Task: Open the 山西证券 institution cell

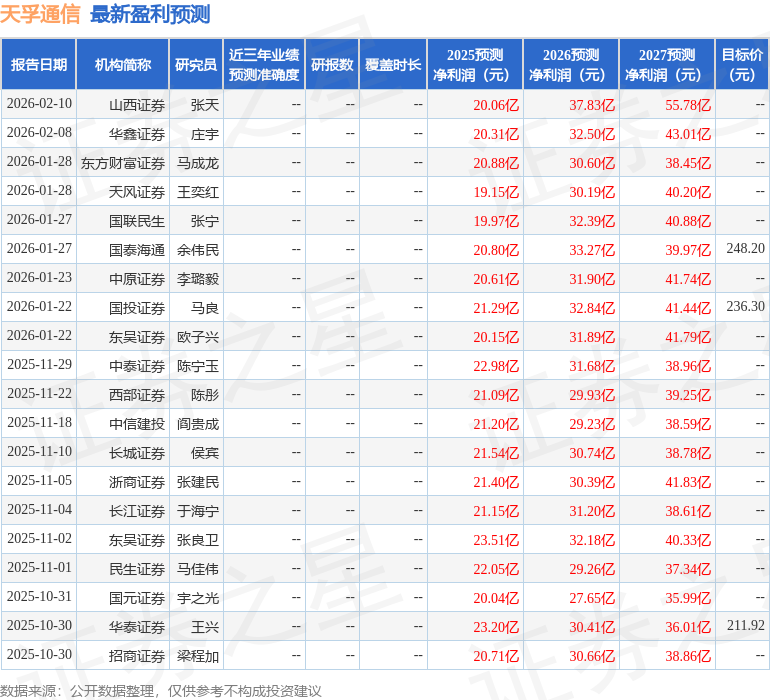Action: 137,104
